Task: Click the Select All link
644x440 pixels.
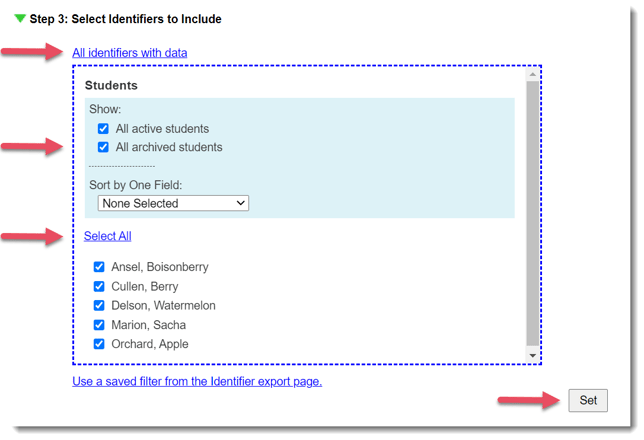Action: [107, 236]
